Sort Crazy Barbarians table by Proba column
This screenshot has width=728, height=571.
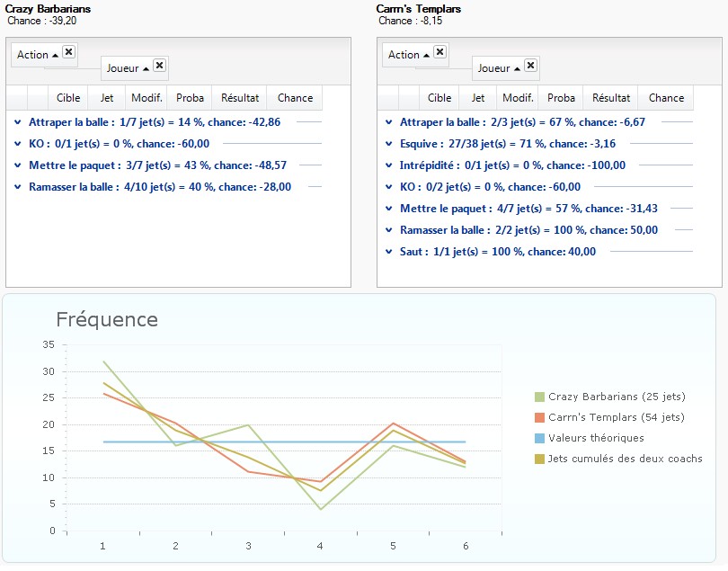click(190, 98)
